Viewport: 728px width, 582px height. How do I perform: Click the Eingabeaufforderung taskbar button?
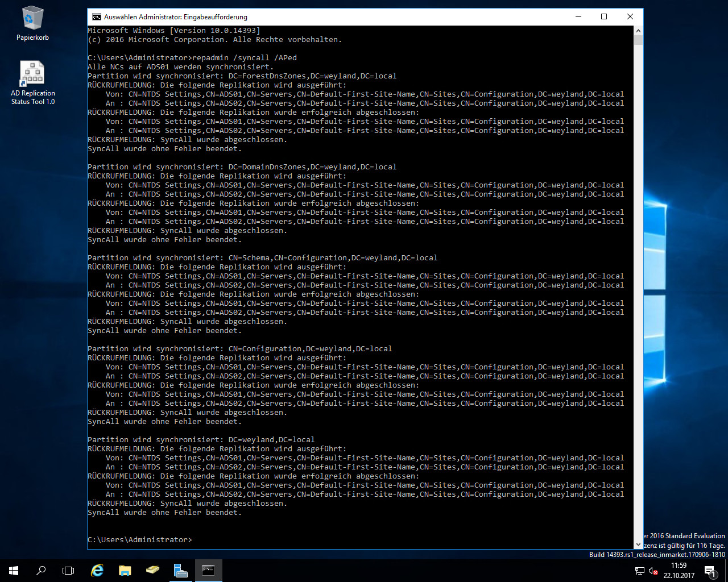coord(208,571)
